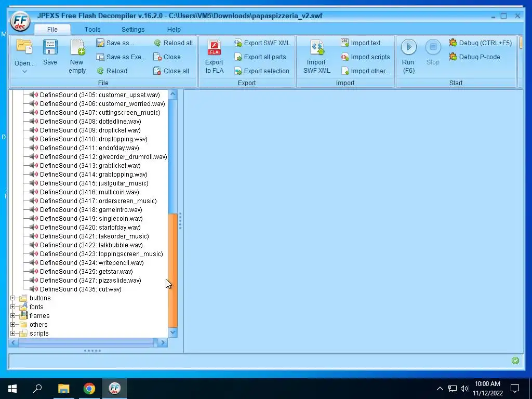
Task: Click Reload all in the ribbon
Action: [173, 43]
